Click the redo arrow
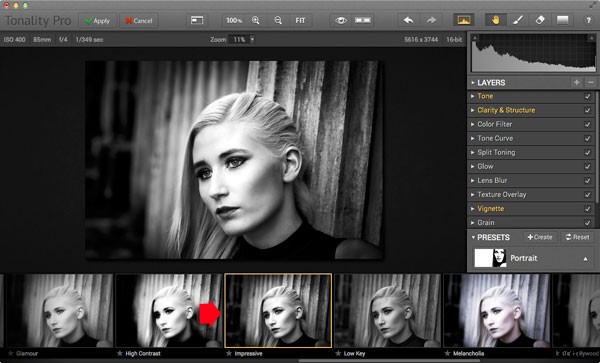Image resolution: width=600 pixels, height=363 pixels. [x=431, y=20]
